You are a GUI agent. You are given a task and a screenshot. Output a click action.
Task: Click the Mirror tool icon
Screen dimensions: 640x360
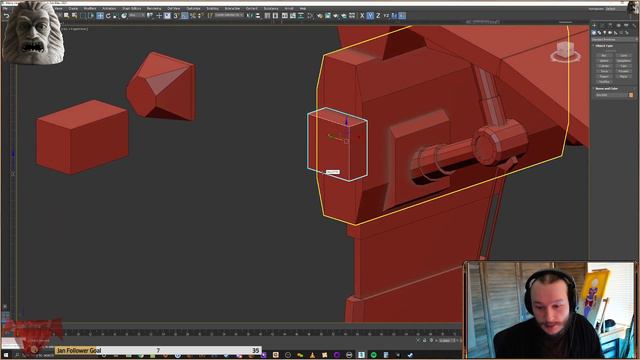[249, 16]
